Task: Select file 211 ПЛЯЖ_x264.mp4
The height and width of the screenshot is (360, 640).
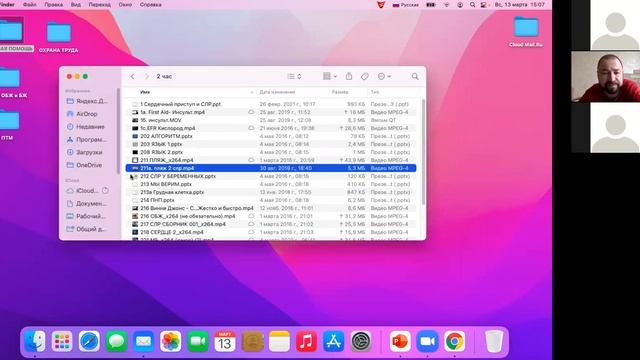Action: 271,160
